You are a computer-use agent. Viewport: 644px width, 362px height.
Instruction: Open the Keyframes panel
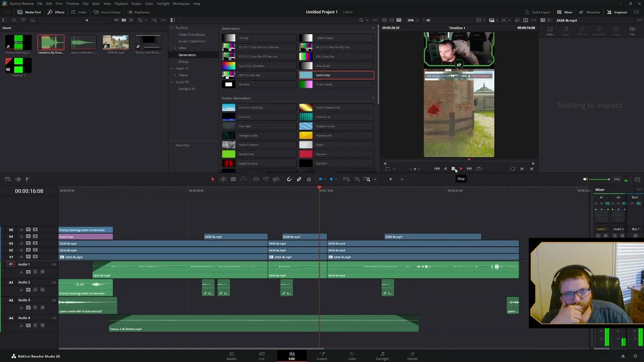coord(138,12)
